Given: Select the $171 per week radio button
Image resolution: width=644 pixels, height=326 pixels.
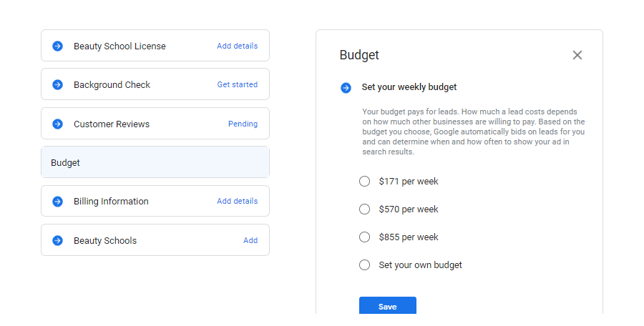Looking at the screenshot, I should (364, 181).
